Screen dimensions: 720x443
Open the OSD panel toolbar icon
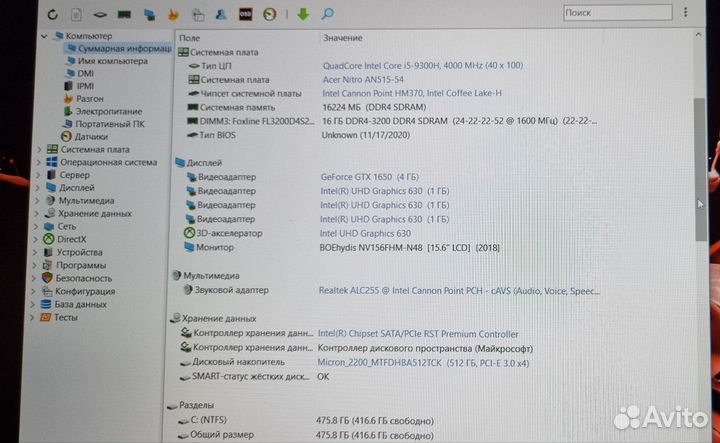pyautogui.click(x=246, y=14)
